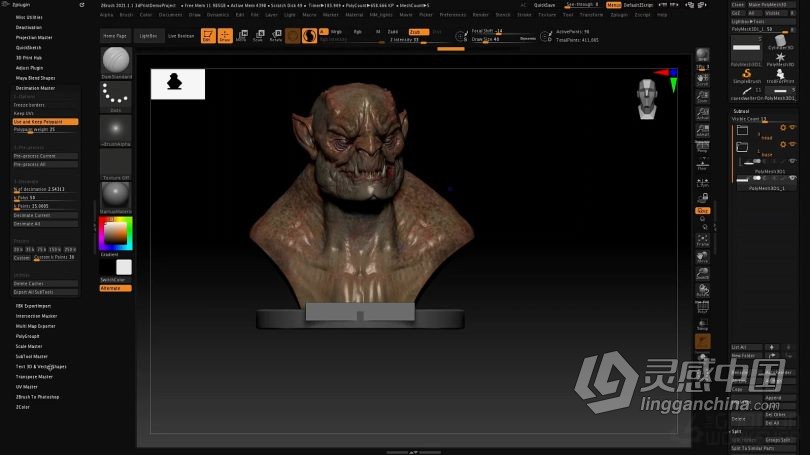Open the Preferences menu

pyautogui.click(x=453, y=15)
